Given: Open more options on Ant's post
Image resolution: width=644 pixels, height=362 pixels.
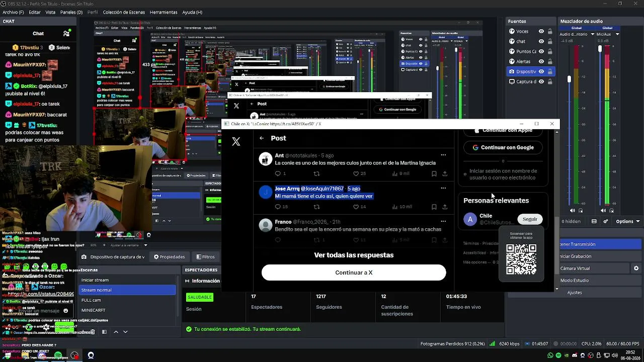Looking at the screenshot, I should 443,155.
